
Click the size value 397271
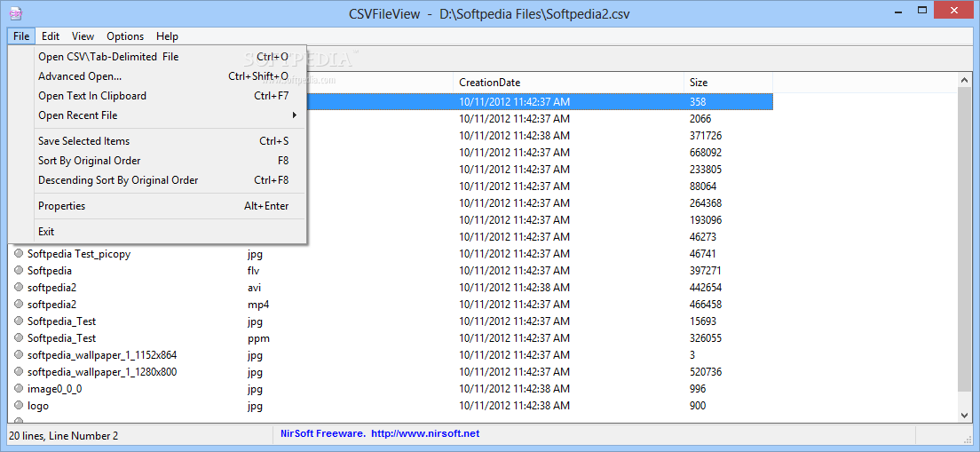(x=706, y=271)
